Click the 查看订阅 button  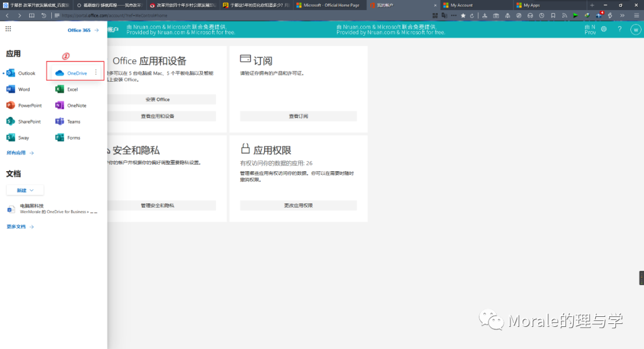298,116
